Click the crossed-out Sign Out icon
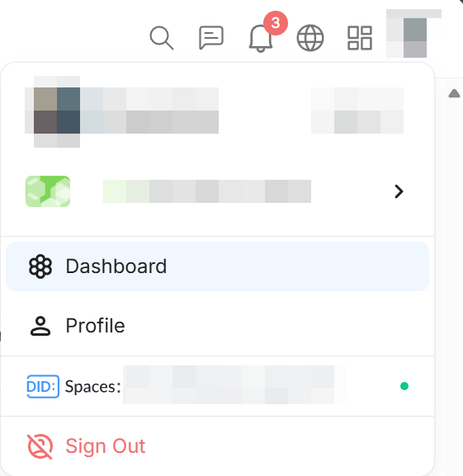463x476 pixels. (40, 446)
